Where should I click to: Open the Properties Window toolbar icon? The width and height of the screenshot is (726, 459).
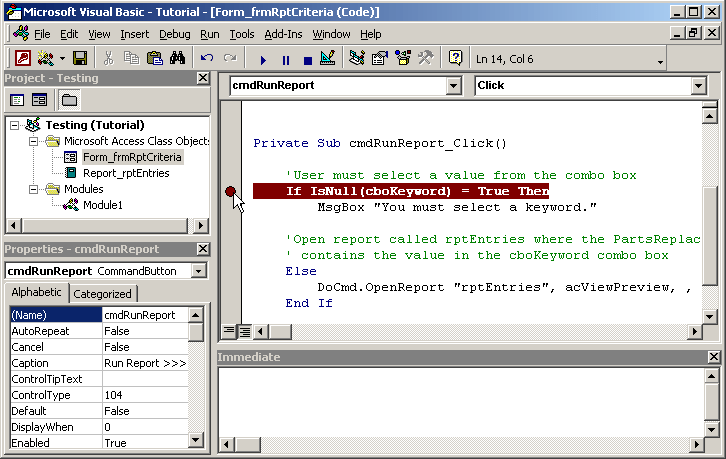(x=380, y=58)
